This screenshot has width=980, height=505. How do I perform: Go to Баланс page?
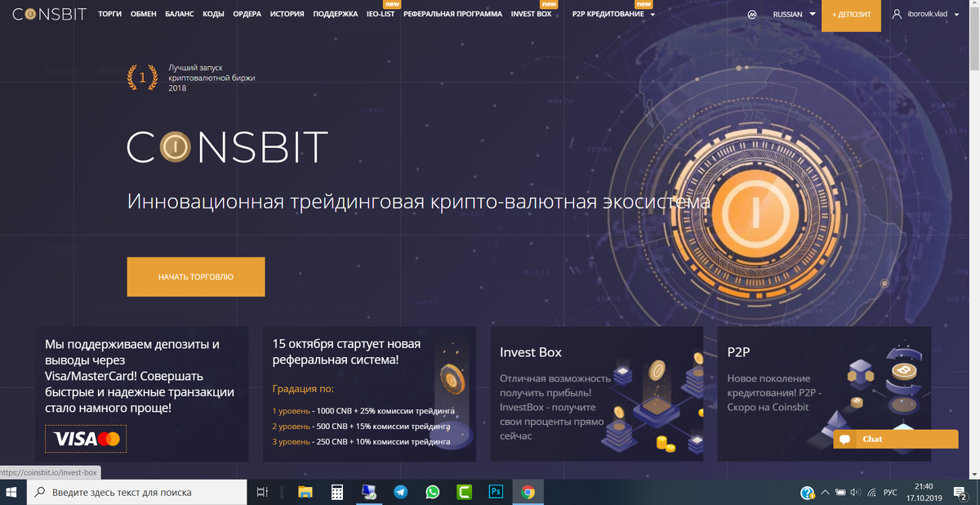(x=180, y=15)
